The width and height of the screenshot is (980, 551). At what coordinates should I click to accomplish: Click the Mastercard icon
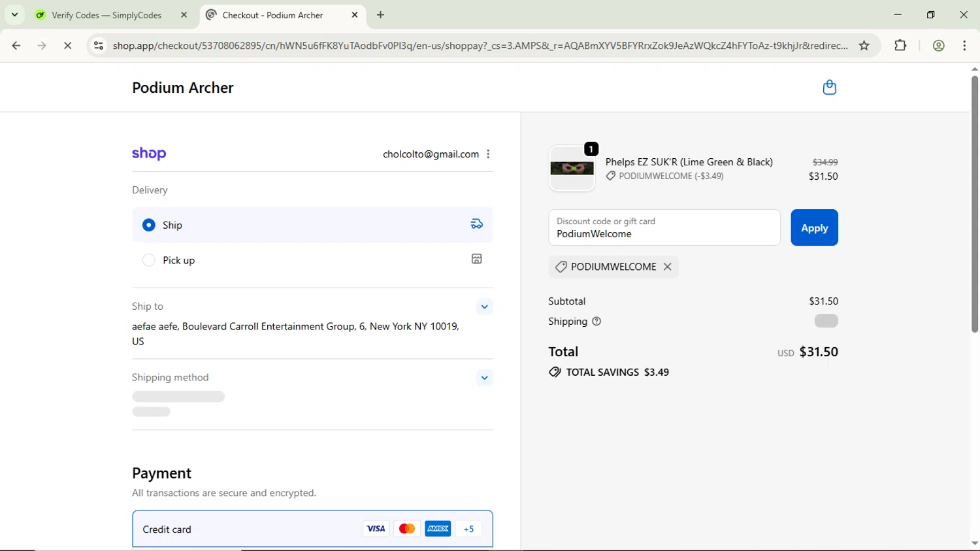coord(407,529)
